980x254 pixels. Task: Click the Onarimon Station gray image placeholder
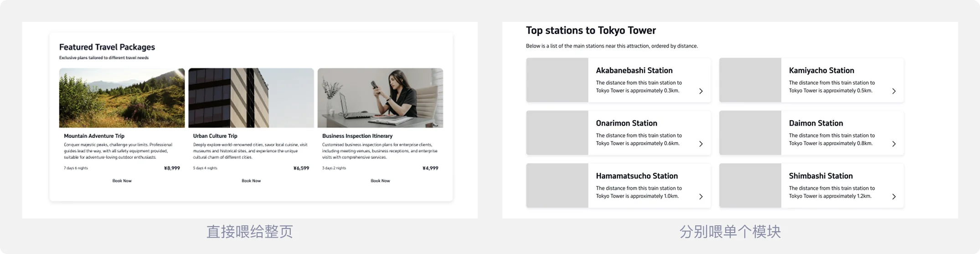tap(557, 133)
